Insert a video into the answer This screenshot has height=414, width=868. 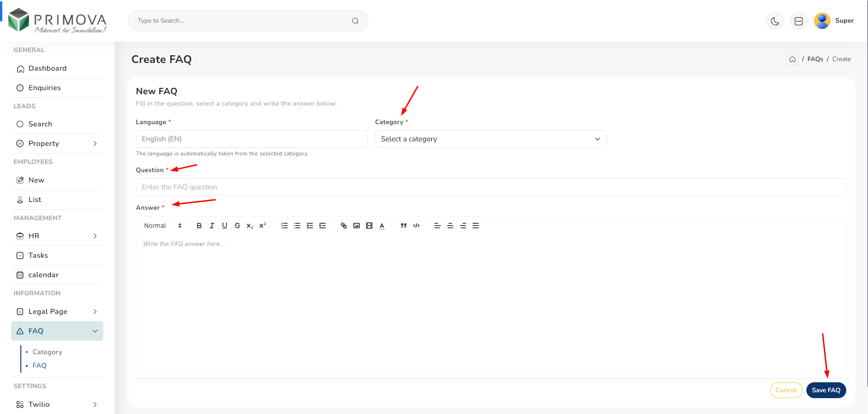click(369, 226)
